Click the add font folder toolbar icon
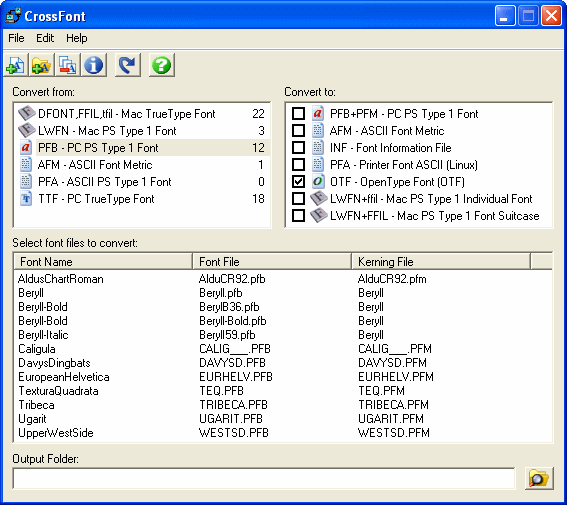The image size is (567, 505). point(42,65)
